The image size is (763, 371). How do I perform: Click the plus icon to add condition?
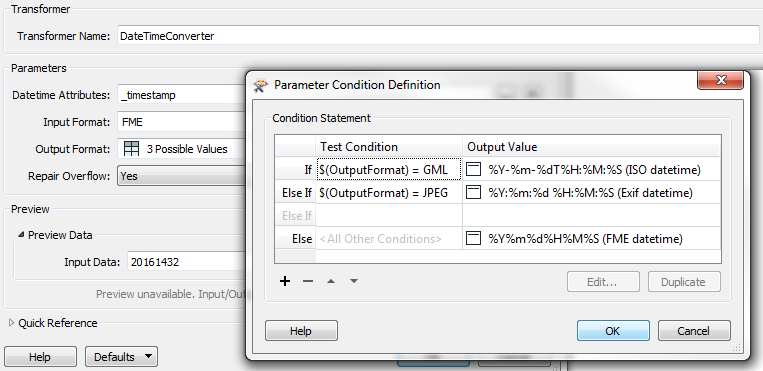click(x=285, y=281)
